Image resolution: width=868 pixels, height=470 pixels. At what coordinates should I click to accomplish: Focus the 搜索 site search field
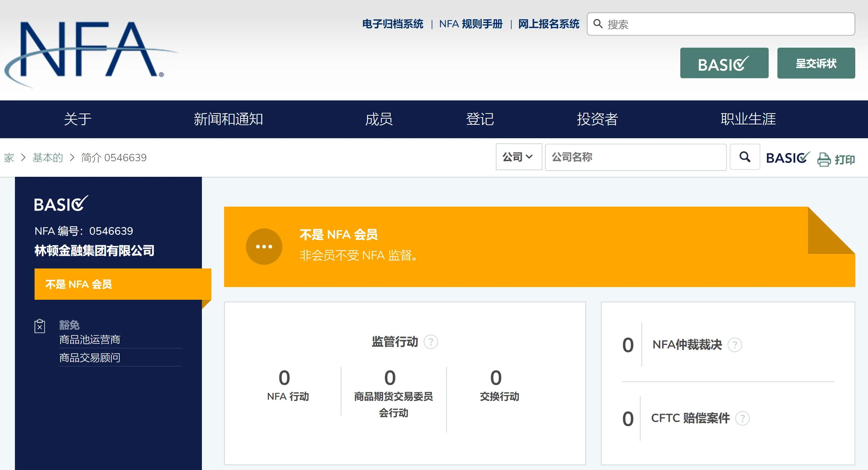[x=721, y=24]
